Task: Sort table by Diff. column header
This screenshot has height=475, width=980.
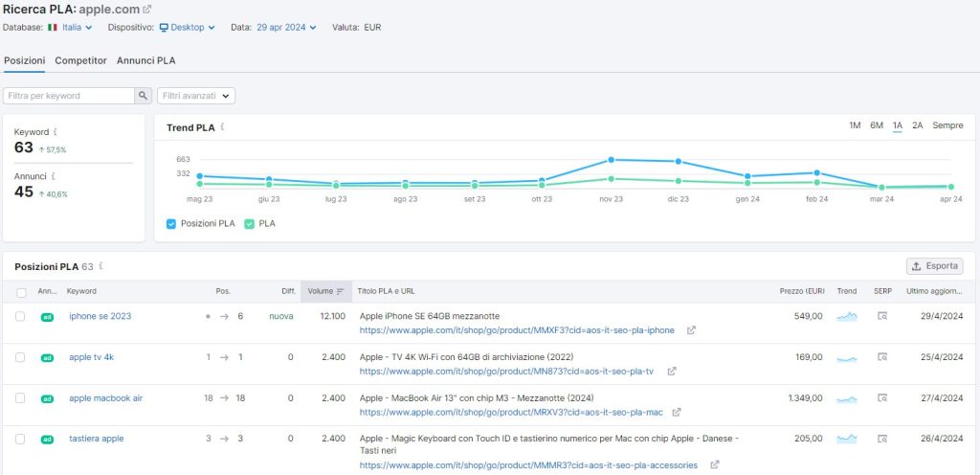Action: tap(287, 291)
